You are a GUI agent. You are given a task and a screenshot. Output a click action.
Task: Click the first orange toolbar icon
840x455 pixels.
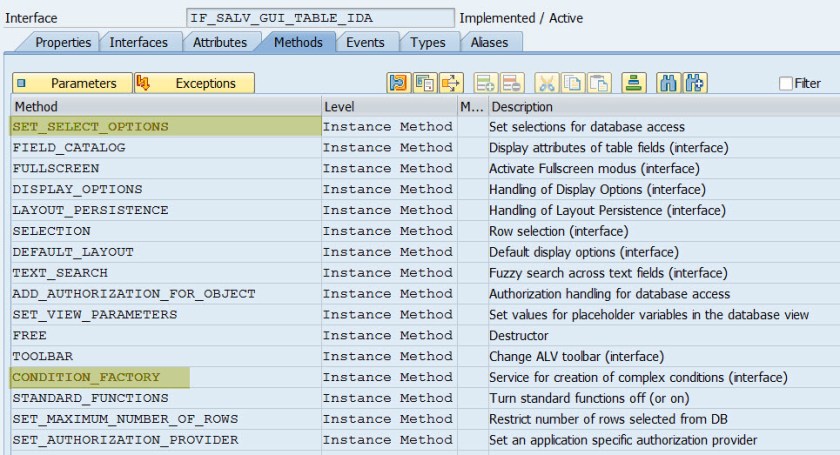coord(399,83)
